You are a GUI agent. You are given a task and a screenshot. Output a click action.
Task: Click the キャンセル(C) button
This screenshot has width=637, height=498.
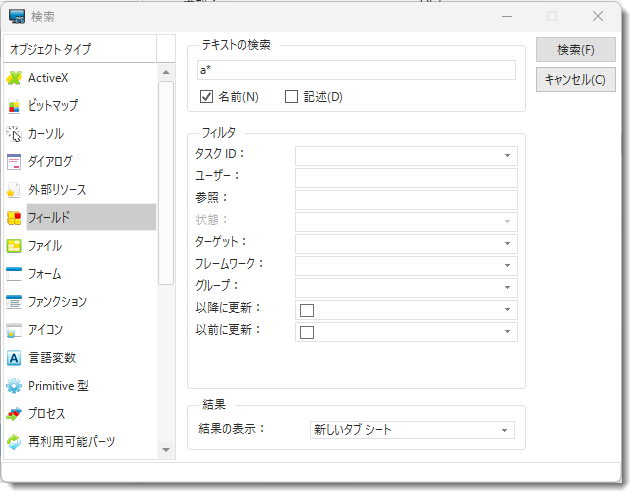(x=575, y=80)
